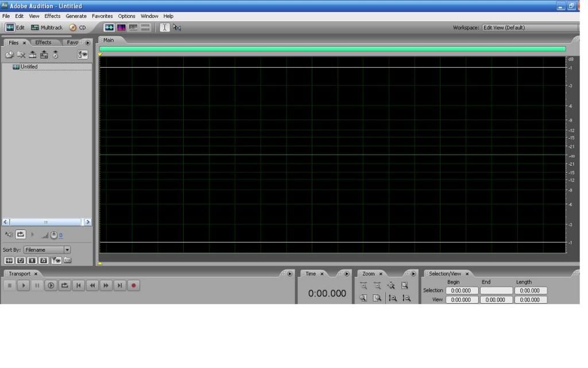Switch to CD view
The image size is (588, 368).
click(x=78, y=28)
